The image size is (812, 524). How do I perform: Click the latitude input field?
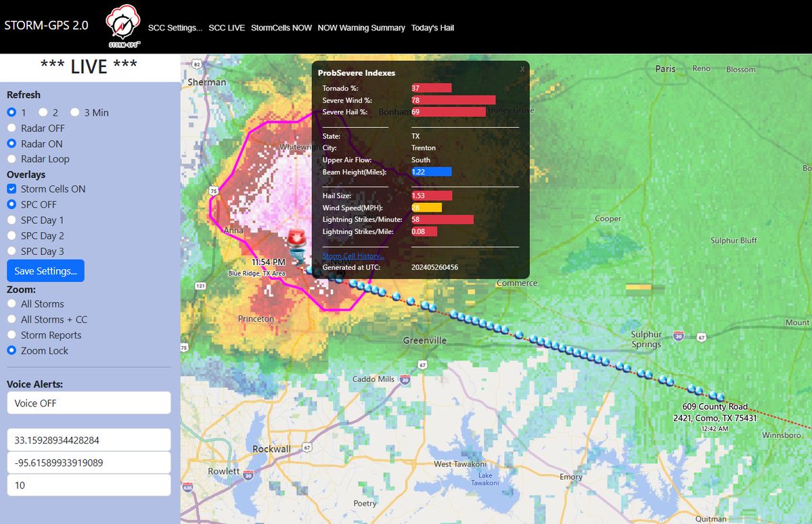(89, 440)
